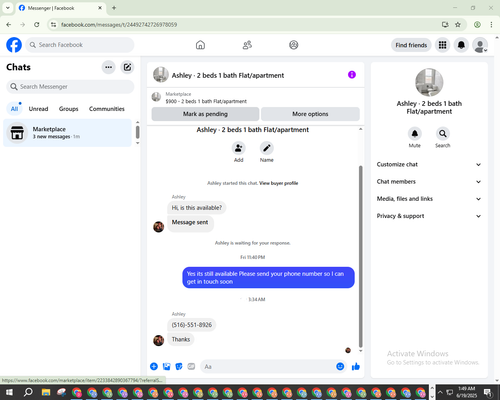Screen dimensions: 500x400
Task: Click Find friends button
Action: coord(411,45)
